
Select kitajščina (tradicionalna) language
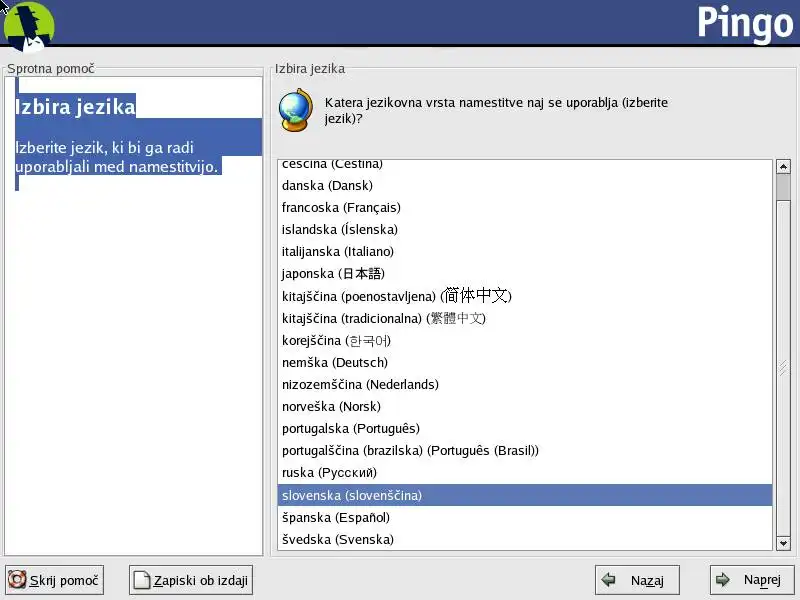click(524, 318)
